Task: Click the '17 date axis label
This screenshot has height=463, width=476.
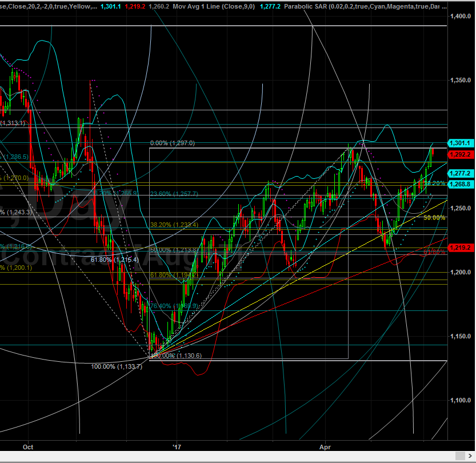Action: 177,447
